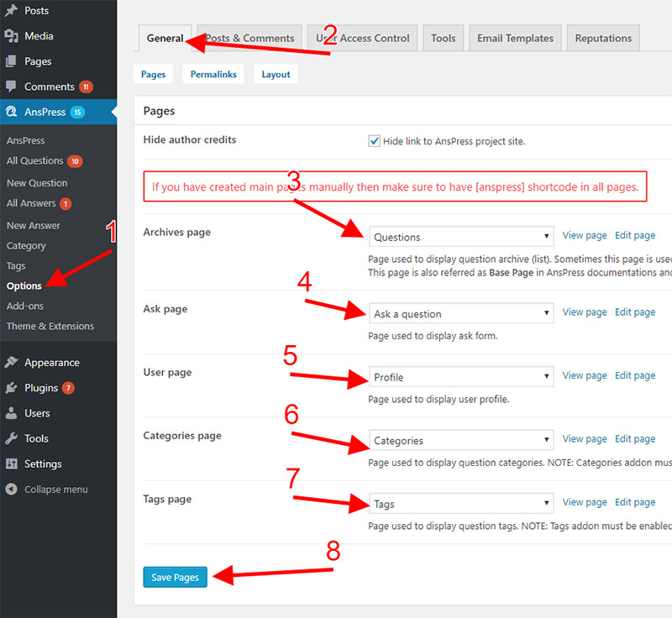Click the Collapse menu label
672x618 pixels.
click(x=56, y=489)
